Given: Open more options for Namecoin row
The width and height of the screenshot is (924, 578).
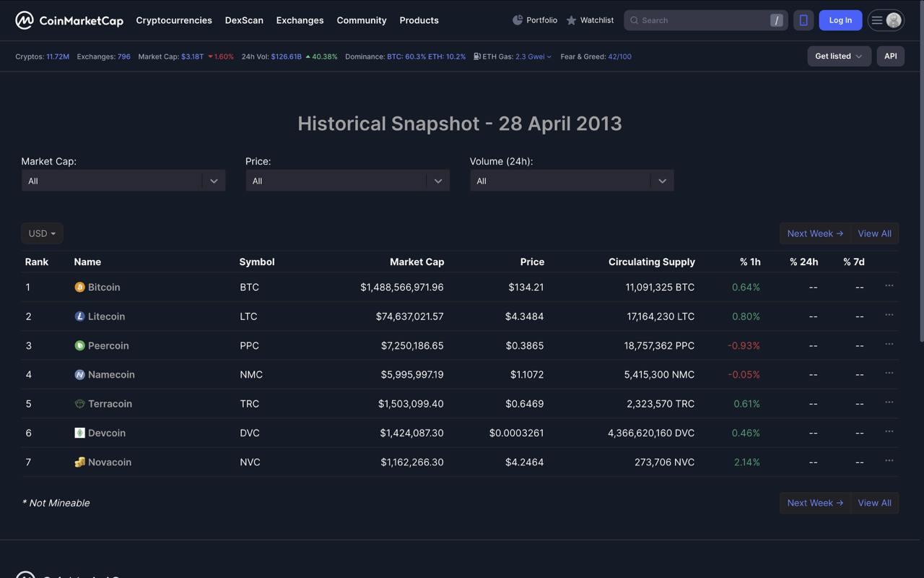Looking at the screenshot, I should (x=889, y=373).
